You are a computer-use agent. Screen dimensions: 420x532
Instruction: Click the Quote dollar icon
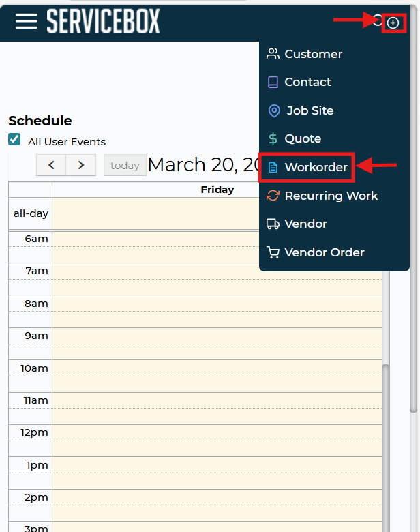pyautogui.click(x=273, y=138)
